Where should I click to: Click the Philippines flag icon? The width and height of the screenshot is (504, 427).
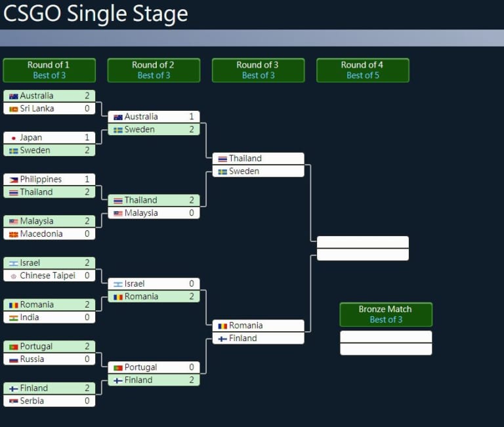14,180
